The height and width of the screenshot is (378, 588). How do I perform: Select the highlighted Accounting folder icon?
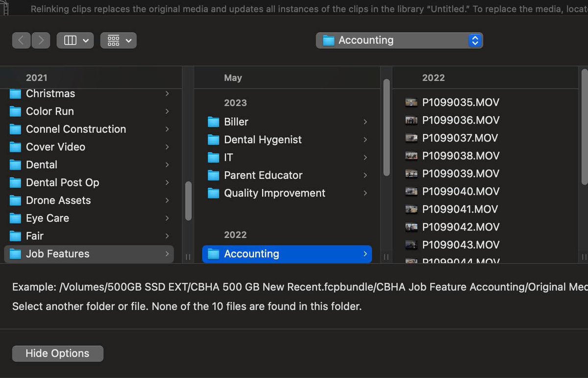click(x=214, y=254)
